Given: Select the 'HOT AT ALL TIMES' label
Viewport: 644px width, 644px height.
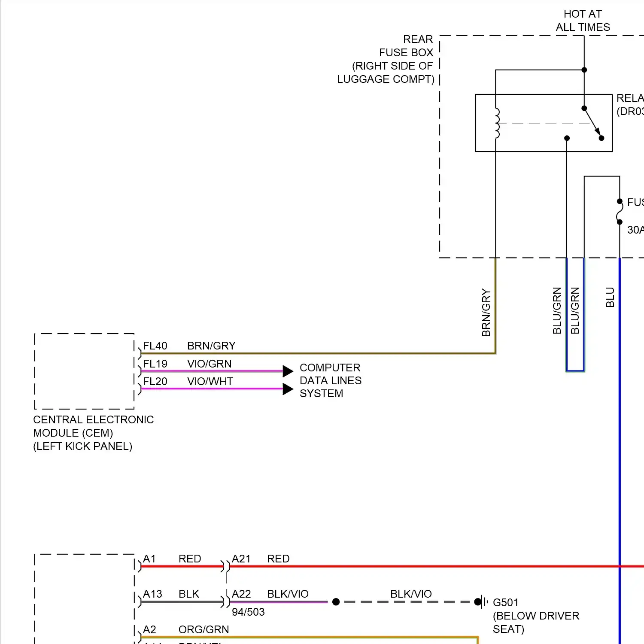Looking at the screenshot, I should pos(583,21).
